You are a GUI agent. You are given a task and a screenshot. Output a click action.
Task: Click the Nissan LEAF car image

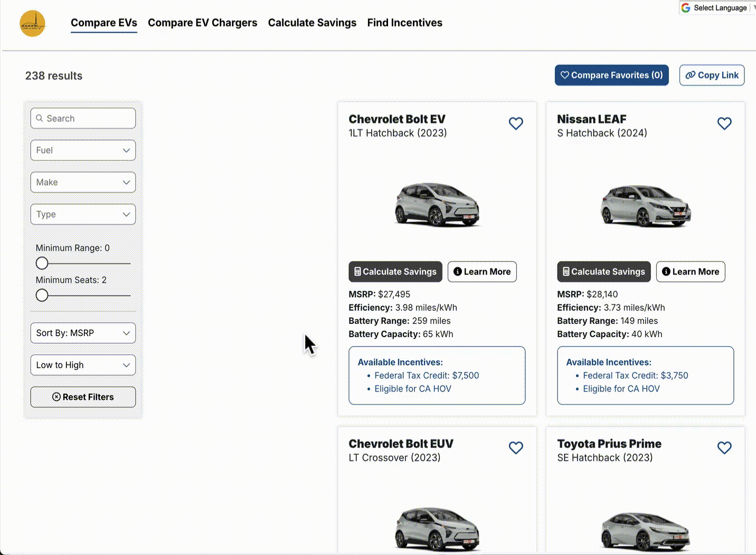[646, 206]
